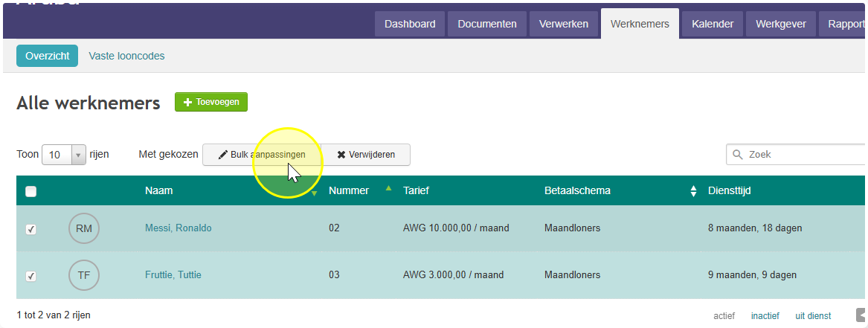
Task: Uncheck the checkbox for Messi, Ronaldo
Action: coord(31,229)
